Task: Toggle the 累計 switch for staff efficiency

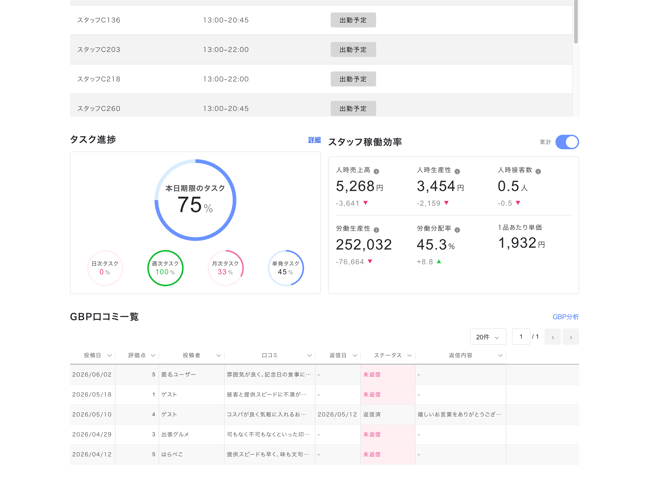Action: pos(567,142)
